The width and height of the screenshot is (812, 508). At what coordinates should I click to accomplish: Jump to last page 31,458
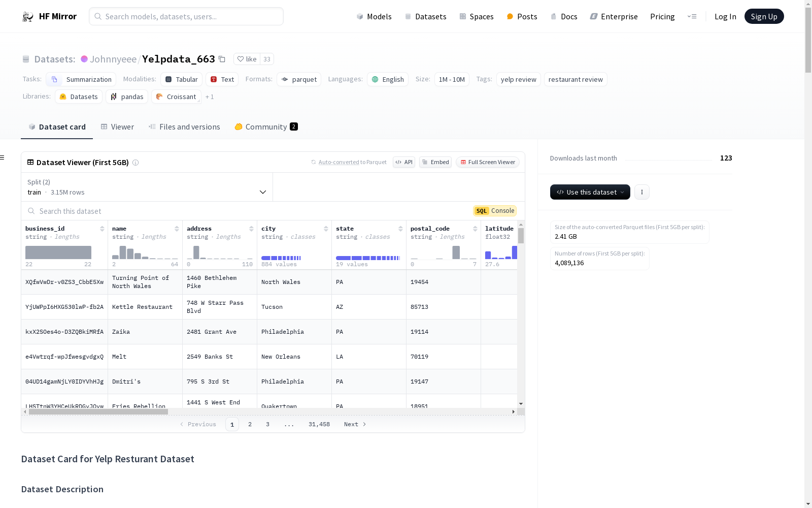click(319, 424)
